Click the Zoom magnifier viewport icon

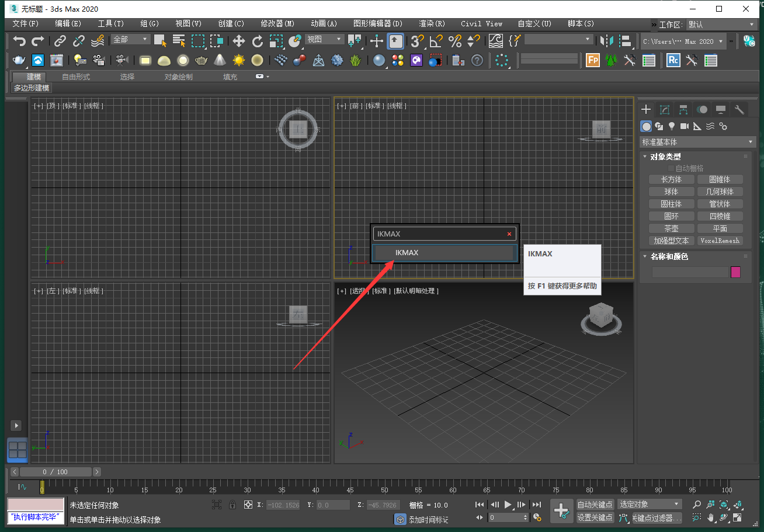click(x=697, y=505)
